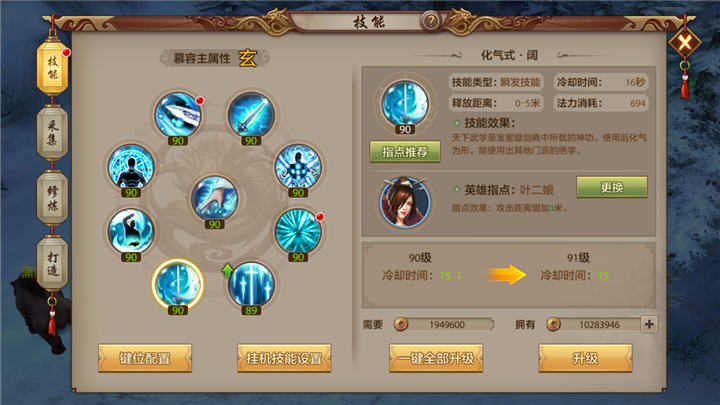Click 更换 to change hero guidance
This screenshot has height=405, width=720.
click(x=612, y=187)
